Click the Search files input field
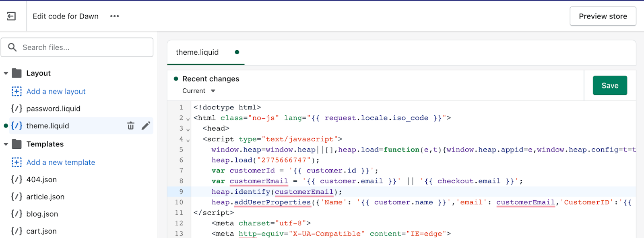 [x=77, y=47]
